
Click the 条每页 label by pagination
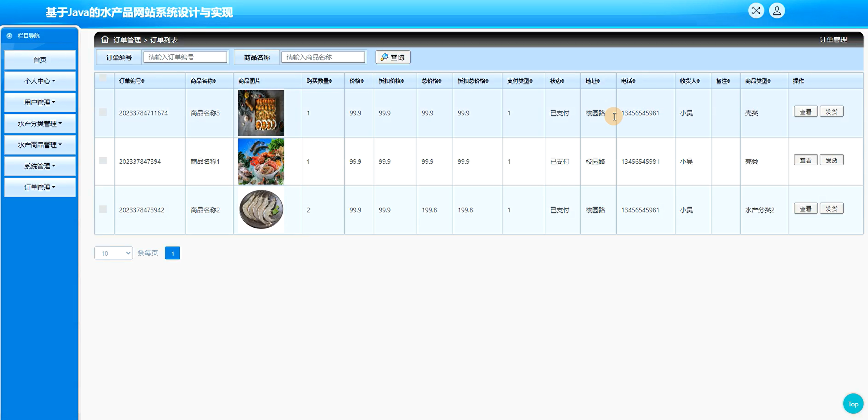pyautogui.click(x=147, y=253)
